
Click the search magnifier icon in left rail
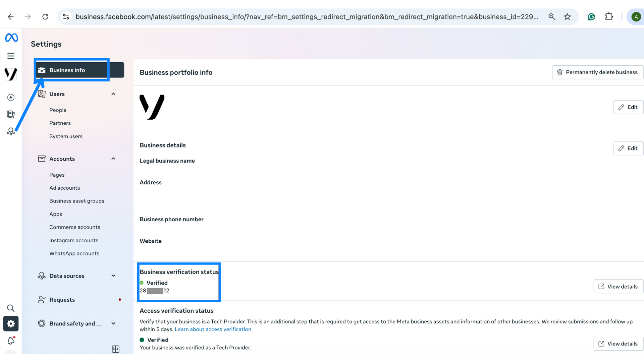click(11, 308)
